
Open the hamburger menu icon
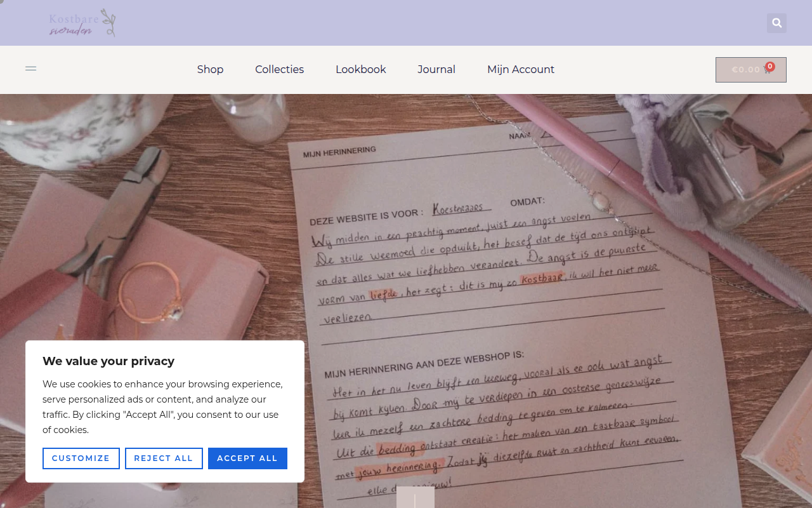pos(31,69)
